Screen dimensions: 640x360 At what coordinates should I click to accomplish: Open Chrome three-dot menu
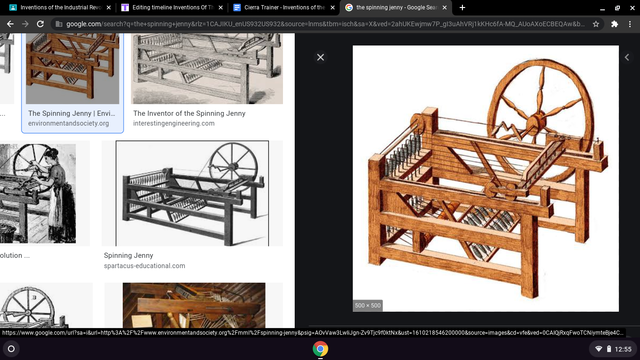[630, 24]
